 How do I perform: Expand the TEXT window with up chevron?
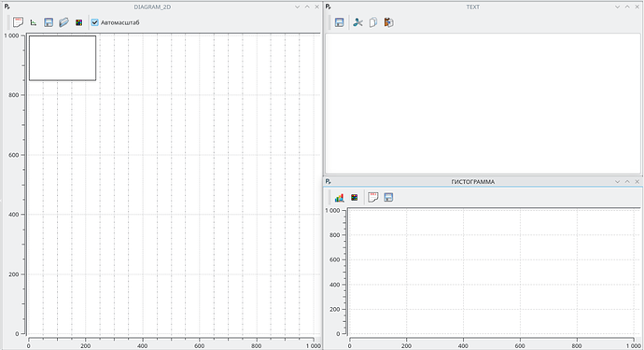pos(627,7)
